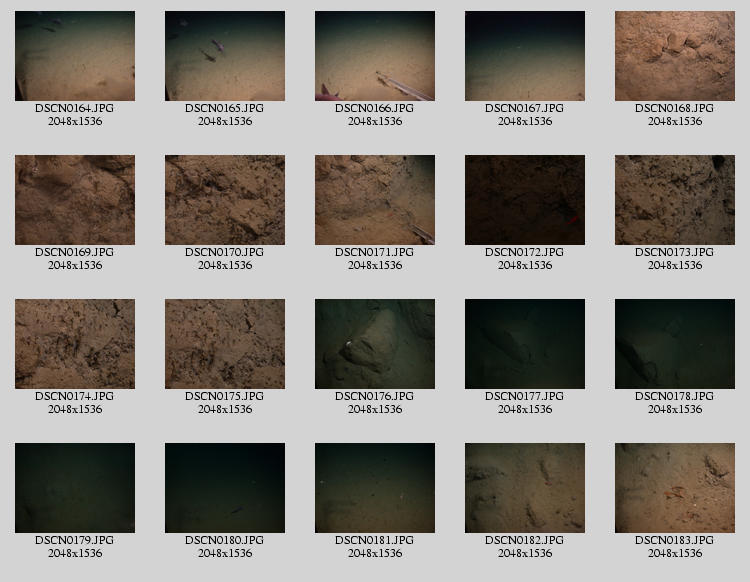The width and height of the screenshot is (750, 582).
Task: Open the DSCN0176.JPG rock thumbnail
Action: tap(375, 344)
